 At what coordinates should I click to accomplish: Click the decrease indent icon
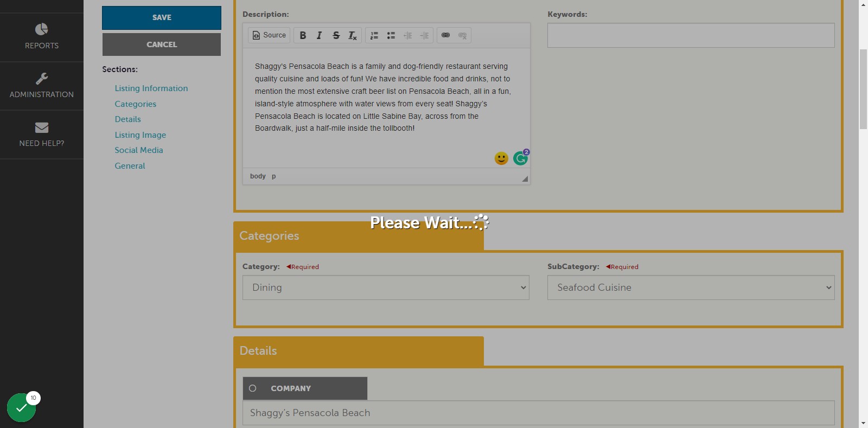point(408,35)
